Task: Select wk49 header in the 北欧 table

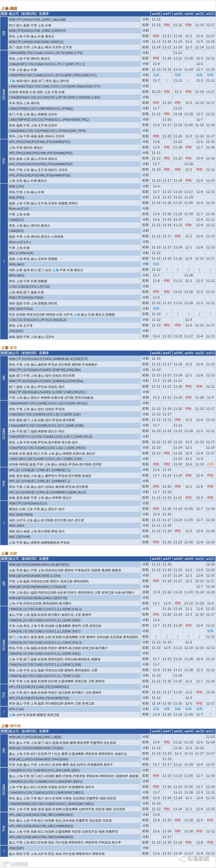Action: tap(189, 559)
